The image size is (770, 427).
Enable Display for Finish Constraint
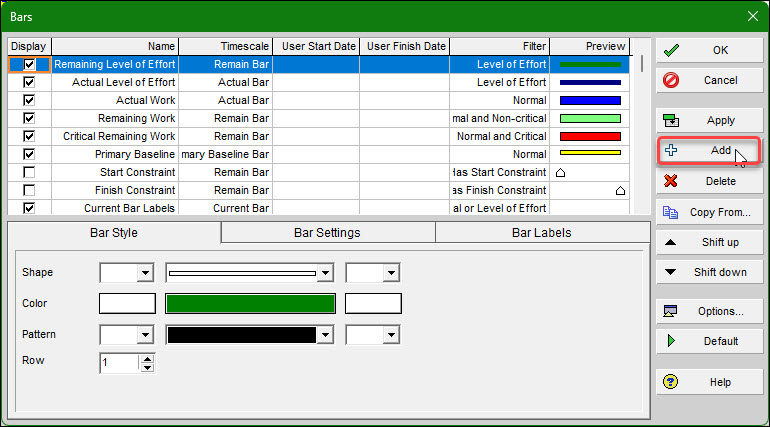pos(29,190)
